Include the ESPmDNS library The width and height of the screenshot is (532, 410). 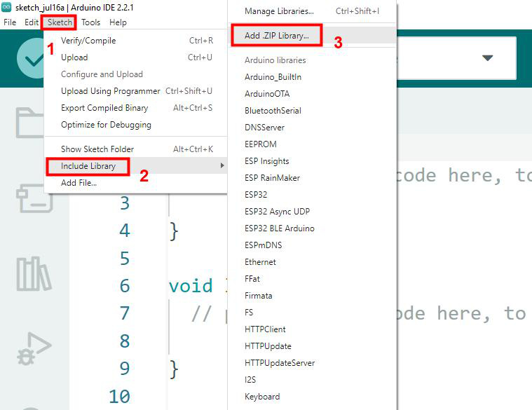point(312,245)
